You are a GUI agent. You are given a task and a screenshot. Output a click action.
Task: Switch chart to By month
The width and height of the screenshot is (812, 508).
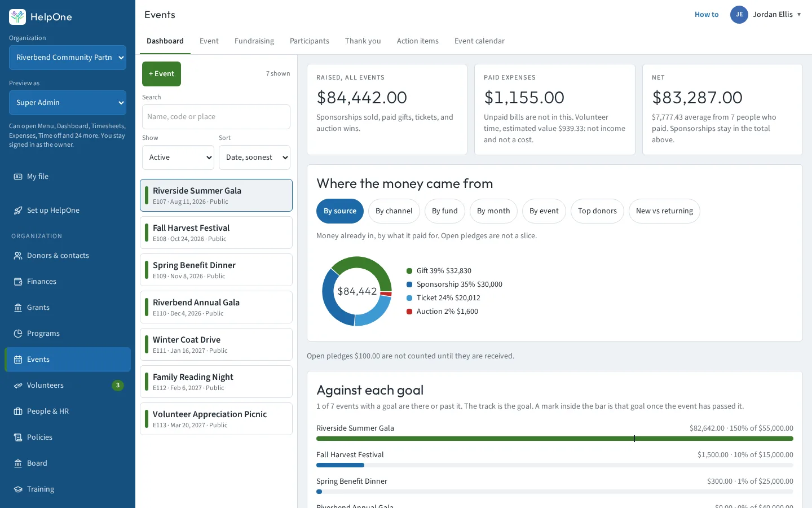[x=493, y=211]
